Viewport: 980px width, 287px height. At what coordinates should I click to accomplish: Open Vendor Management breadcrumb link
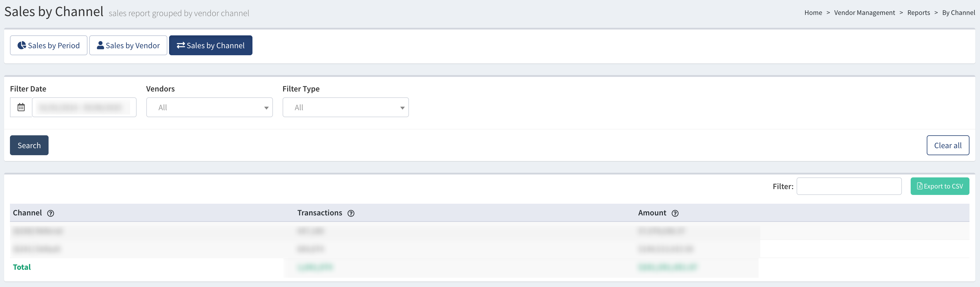(864, 13)
